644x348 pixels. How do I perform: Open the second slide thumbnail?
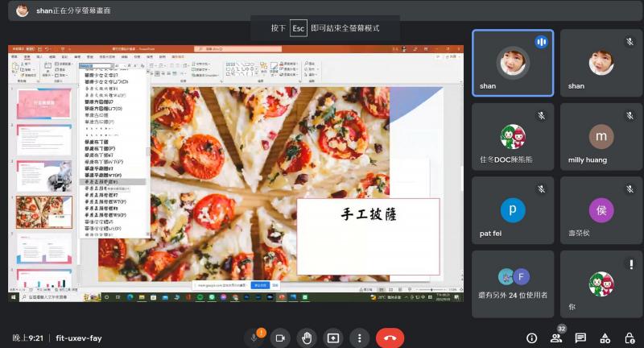(44, 139)
